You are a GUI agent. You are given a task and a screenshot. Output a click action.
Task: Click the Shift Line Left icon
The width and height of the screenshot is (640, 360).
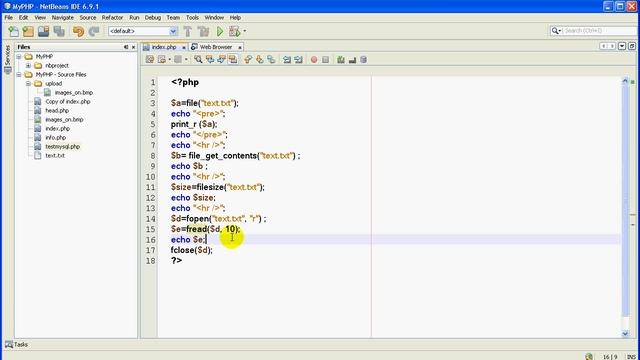(x=287, y=60)
